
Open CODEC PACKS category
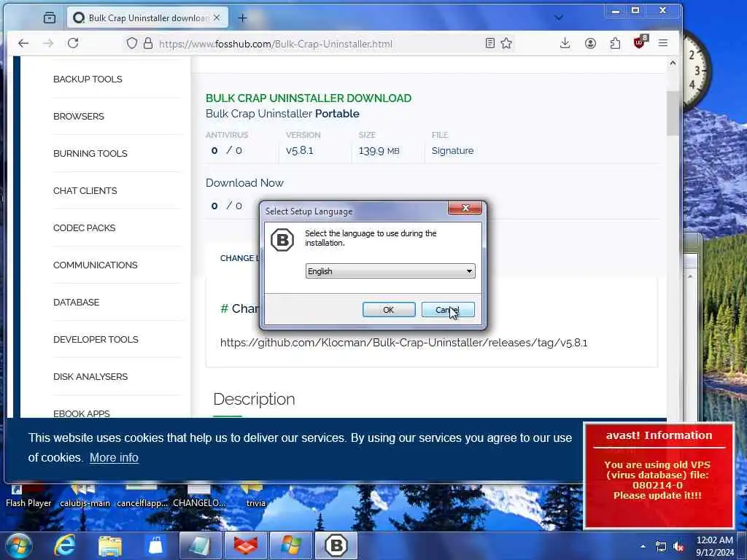85,227
